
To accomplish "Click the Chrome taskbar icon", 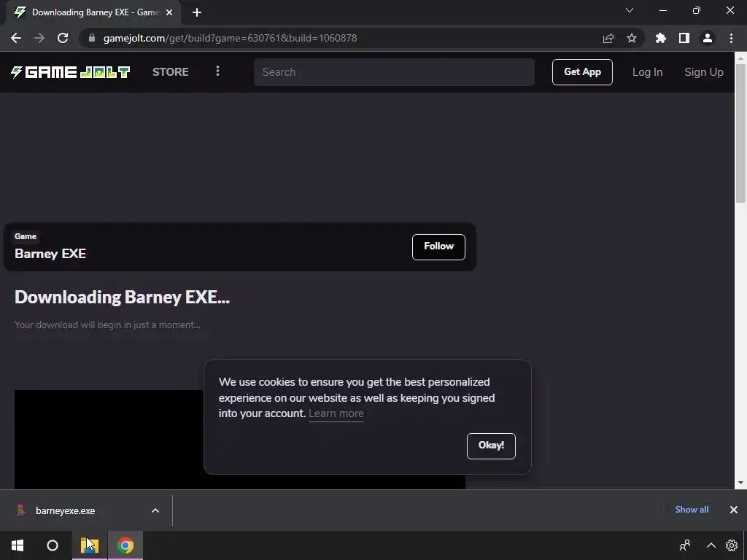I will [x=125, y=545].
